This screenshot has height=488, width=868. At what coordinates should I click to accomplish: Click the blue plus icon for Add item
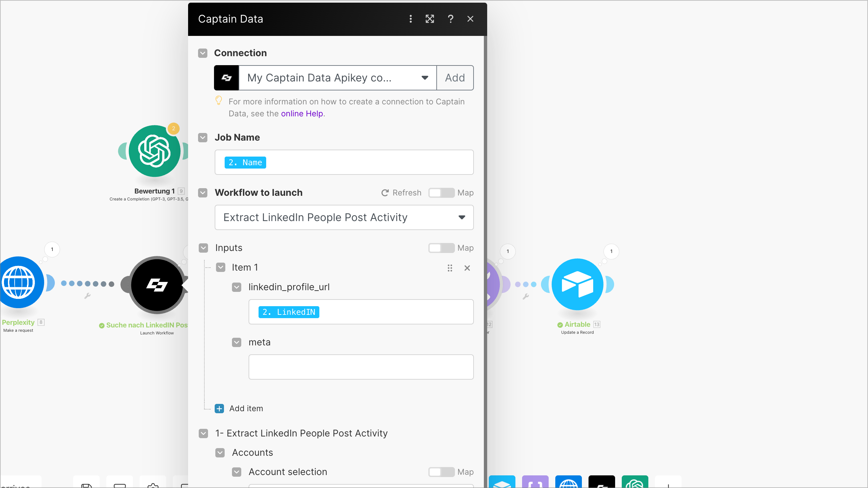click(x=219, y=409)
